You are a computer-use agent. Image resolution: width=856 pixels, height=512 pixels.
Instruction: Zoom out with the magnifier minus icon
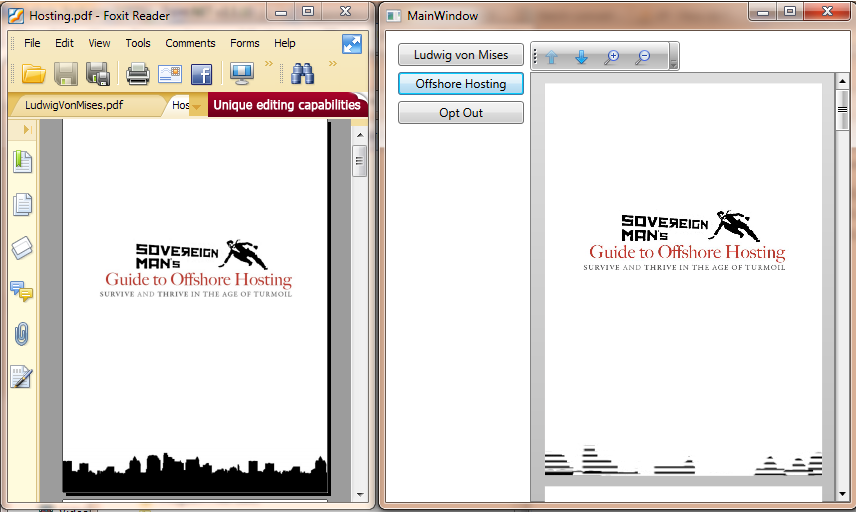643,57
